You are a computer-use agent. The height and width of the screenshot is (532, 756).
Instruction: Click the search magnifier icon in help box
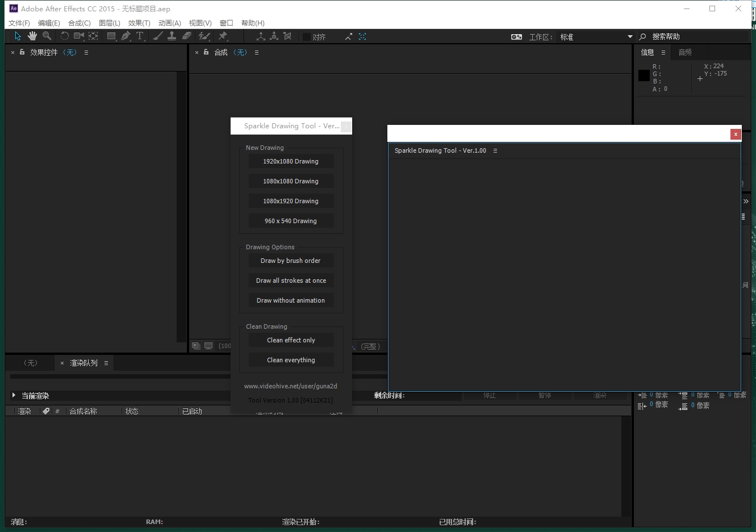(643, 37)
